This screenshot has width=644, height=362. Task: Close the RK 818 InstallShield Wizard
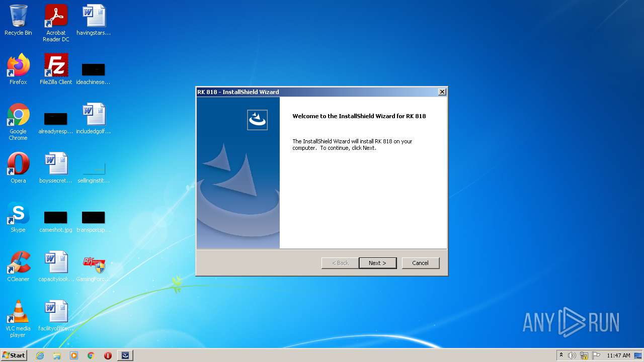click(x=442, y=92)
